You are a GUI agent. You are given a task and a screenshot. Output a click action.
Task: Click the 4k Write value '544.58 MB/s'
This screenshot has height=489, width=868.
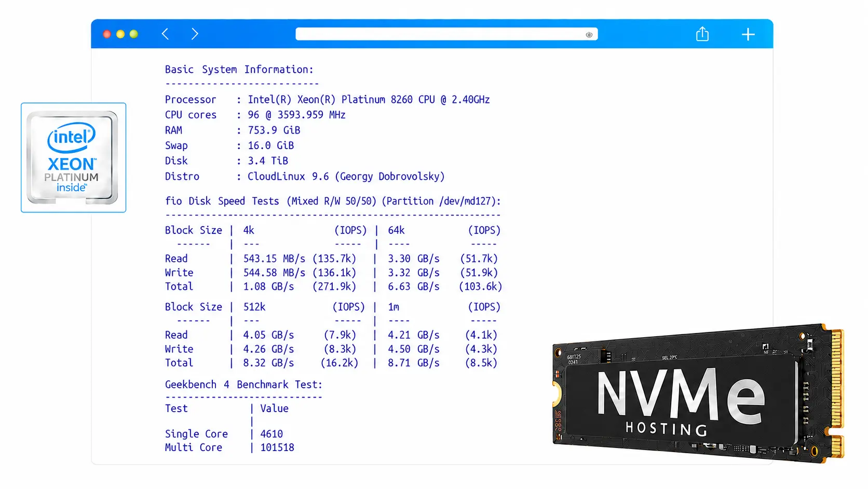[x=274, y=273]
